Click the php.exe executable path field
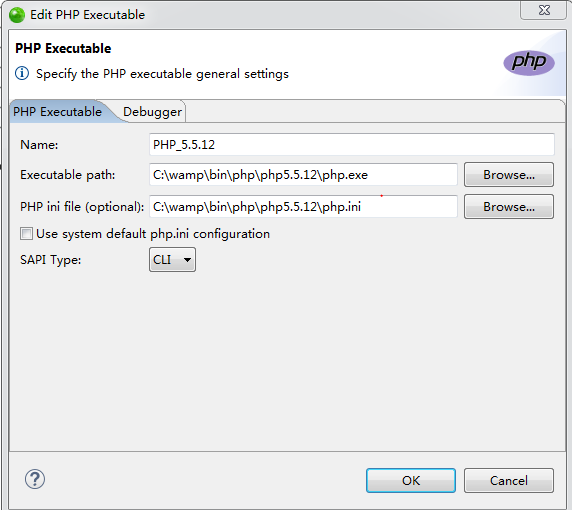The width and height of the screenshot is (572, 510). click(303, 175)
